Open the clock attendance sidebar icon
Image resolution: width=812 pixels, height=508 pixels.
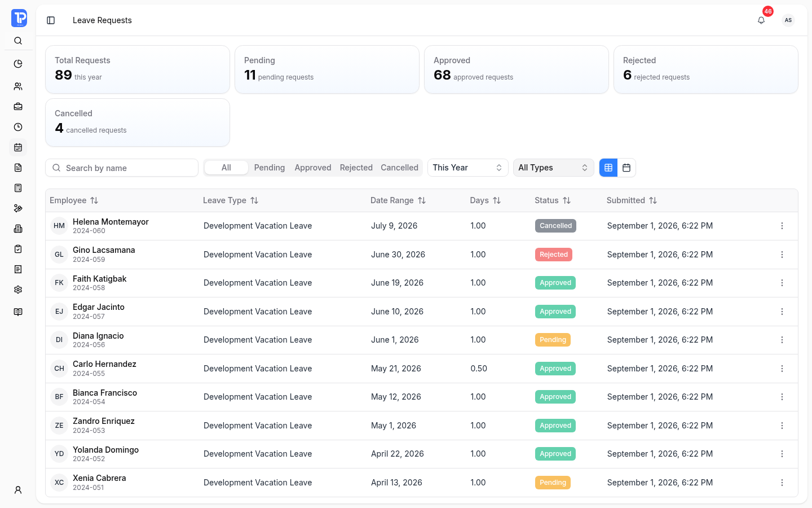click(18, 127)
